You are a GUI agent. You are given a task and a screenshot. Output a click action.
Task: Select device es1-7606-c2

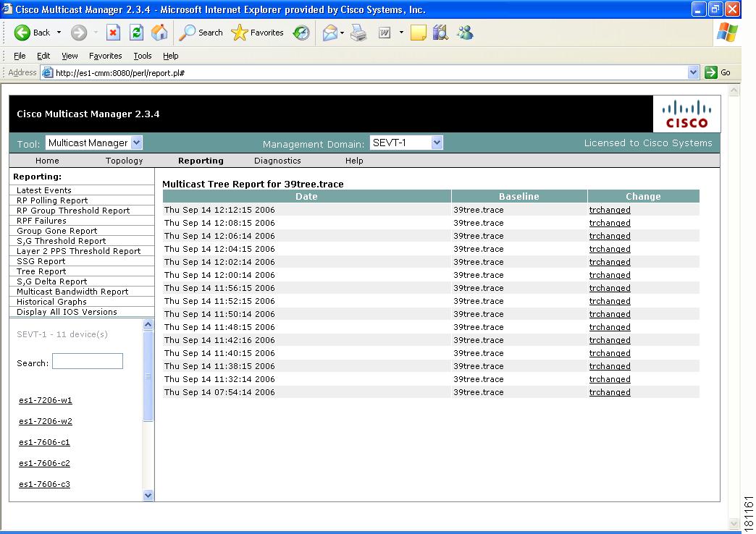44,463
